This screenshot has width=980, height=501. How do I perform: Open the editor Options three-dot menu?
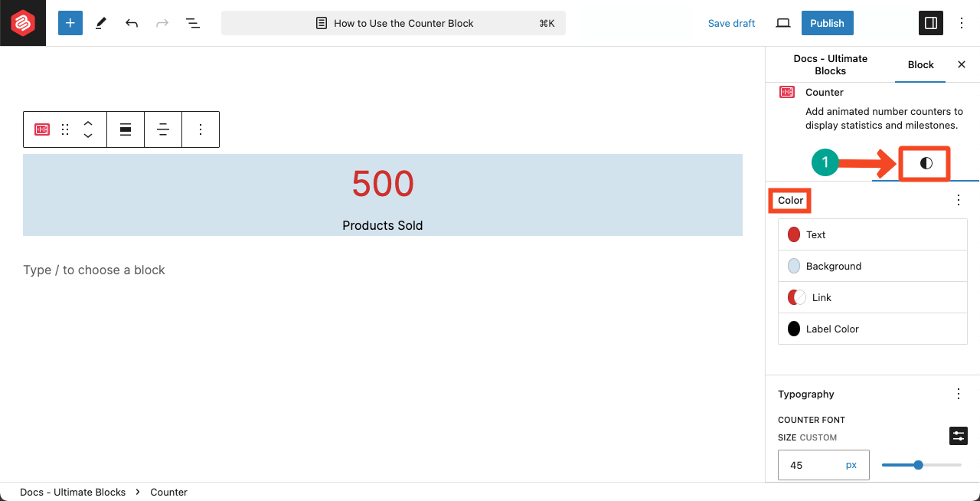tap(962, 23)
